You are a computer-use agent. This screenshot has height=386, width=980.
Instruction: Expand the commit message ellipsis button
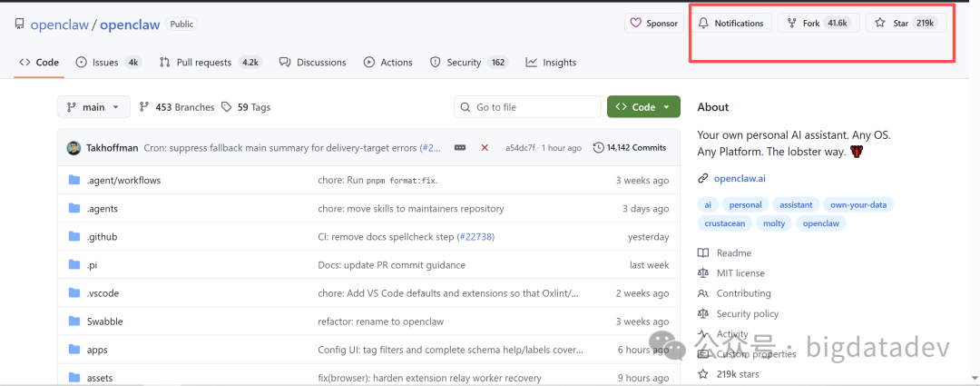click(460, 148)
